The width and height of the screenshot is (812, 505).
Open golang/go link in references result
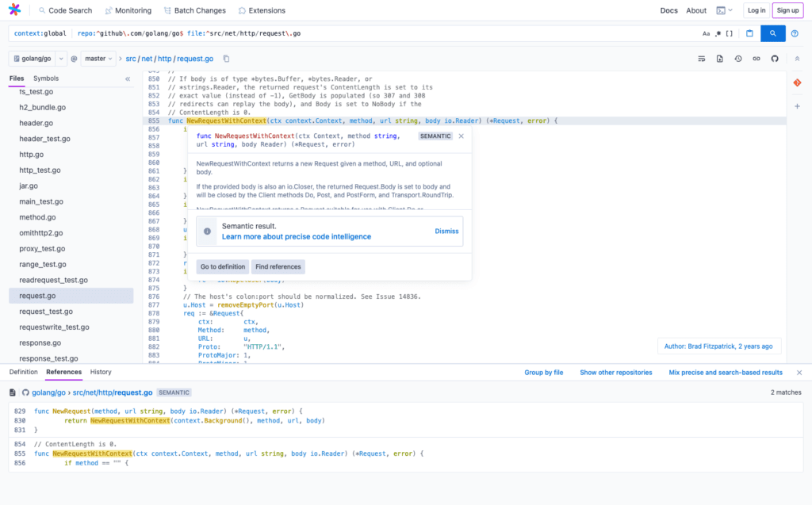(x=48, y=392)
